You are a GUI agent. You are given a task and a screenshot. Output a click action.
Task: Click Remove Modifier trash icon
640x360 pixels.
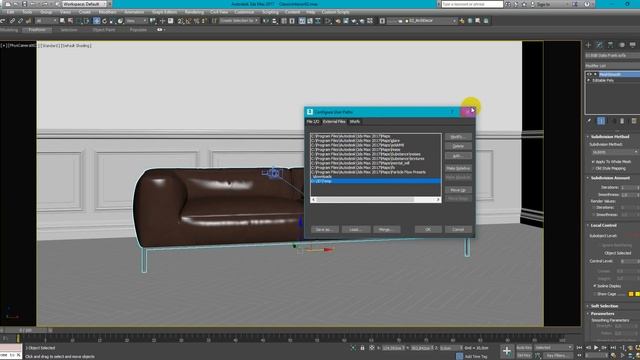[x=622, y=121]
